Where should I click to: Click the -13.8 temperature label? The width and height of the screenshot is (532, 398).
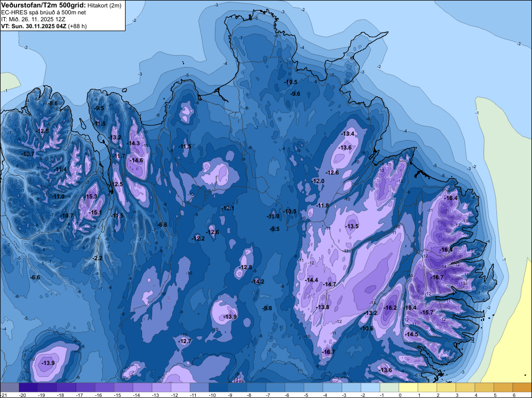pyautogui.click(x=323, y=307)
